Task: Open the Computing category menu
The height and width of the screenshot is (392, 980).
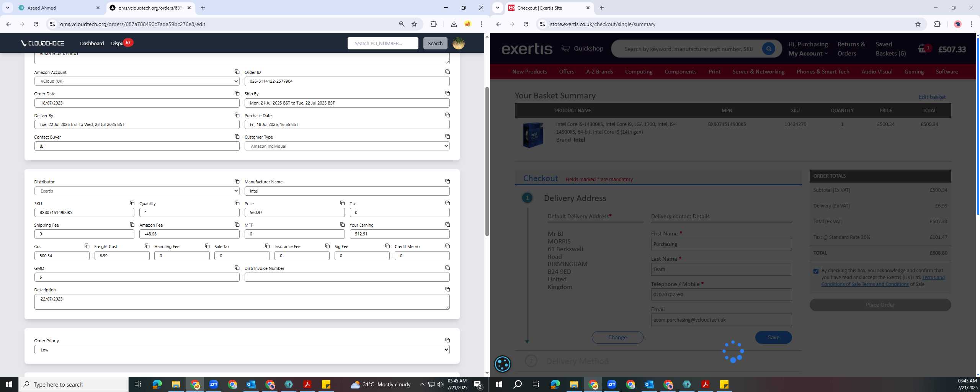Action: [x=639, y=72]
